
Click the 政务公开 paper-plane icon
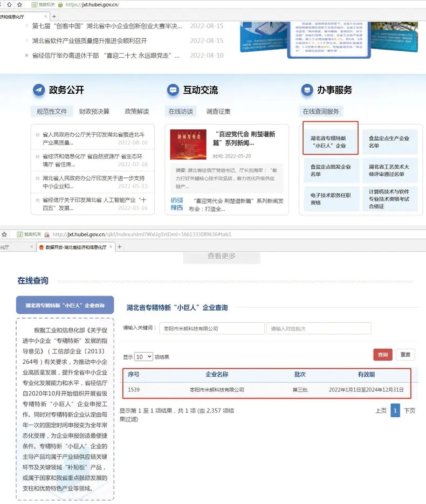[39, 89]
